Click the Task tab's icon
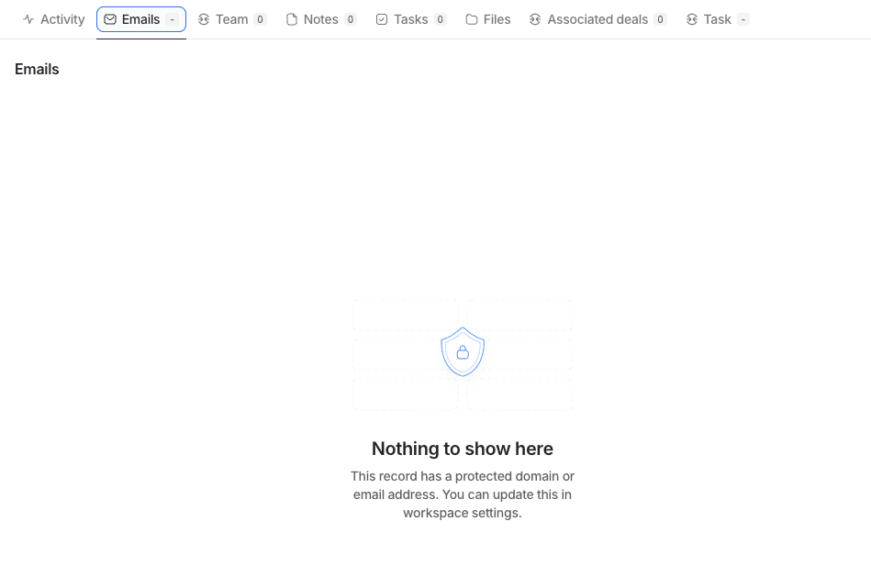 [692, 19]
